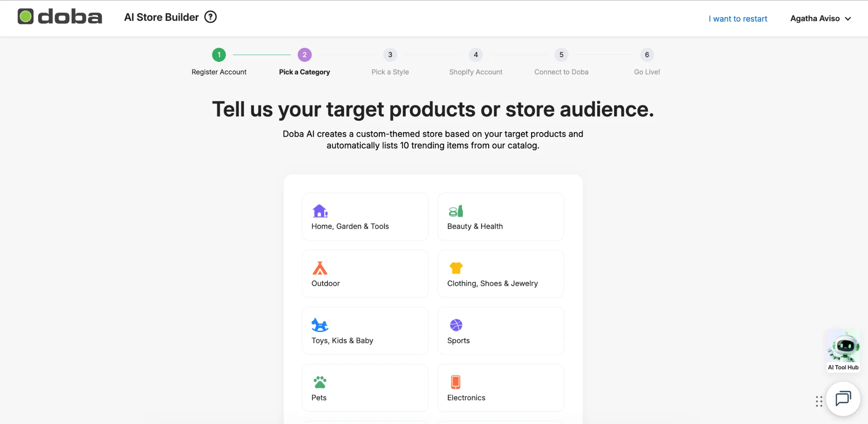Select the Pets category card
868x424 pixels.
pos(365,388)
